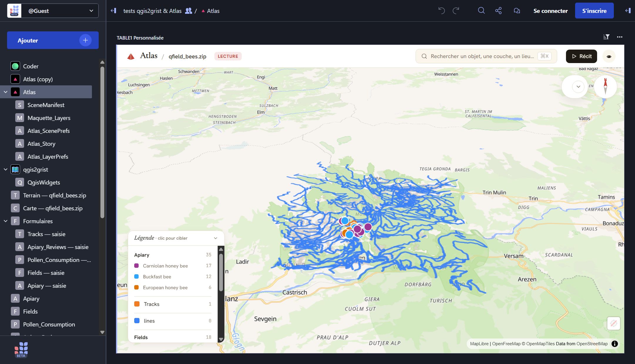Toggle the Tracks layer in legend
The width and height of the screenshot is (635, 364).
click(173, 304)
